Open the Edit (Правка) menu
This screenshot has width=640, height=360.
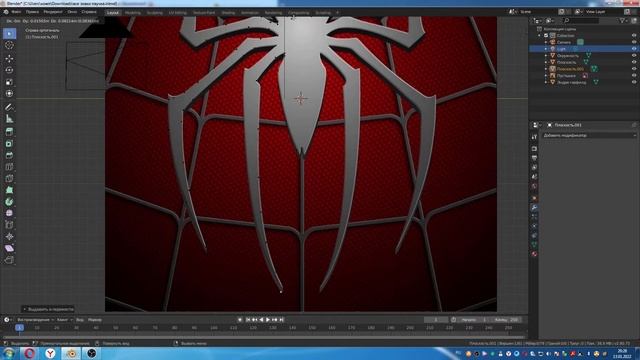pos(32,12)
